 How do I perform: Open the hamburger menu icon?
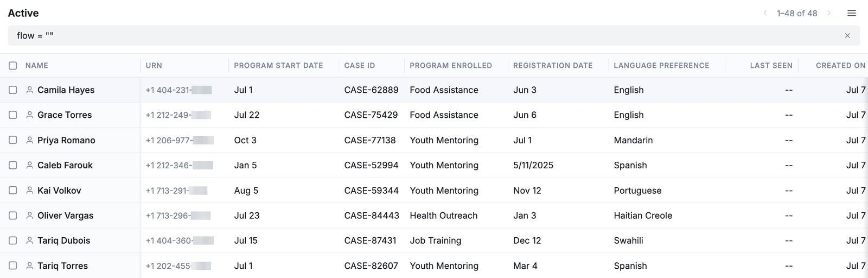852,13
